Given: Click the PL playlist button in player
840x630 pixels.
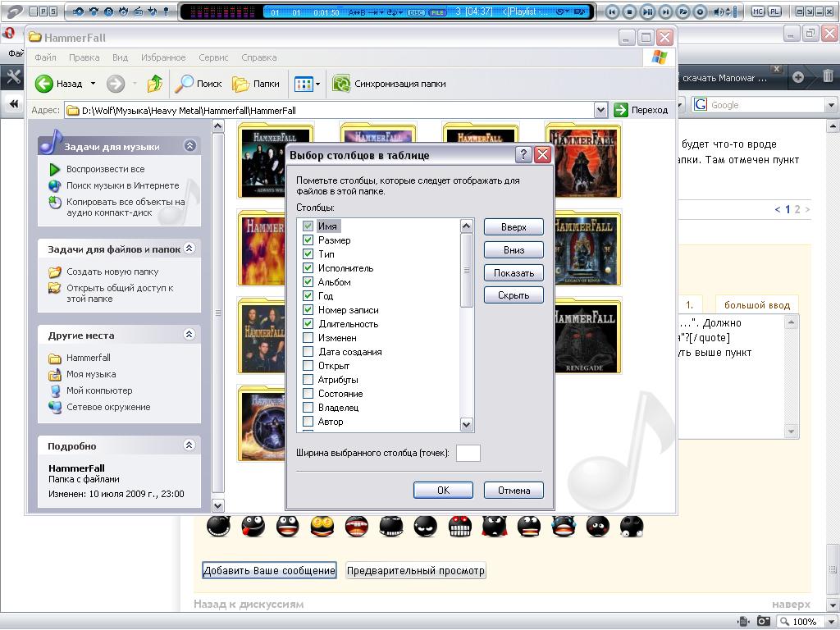Looking at the screenshot, I should pyautogui.click(x=774, y=11).
